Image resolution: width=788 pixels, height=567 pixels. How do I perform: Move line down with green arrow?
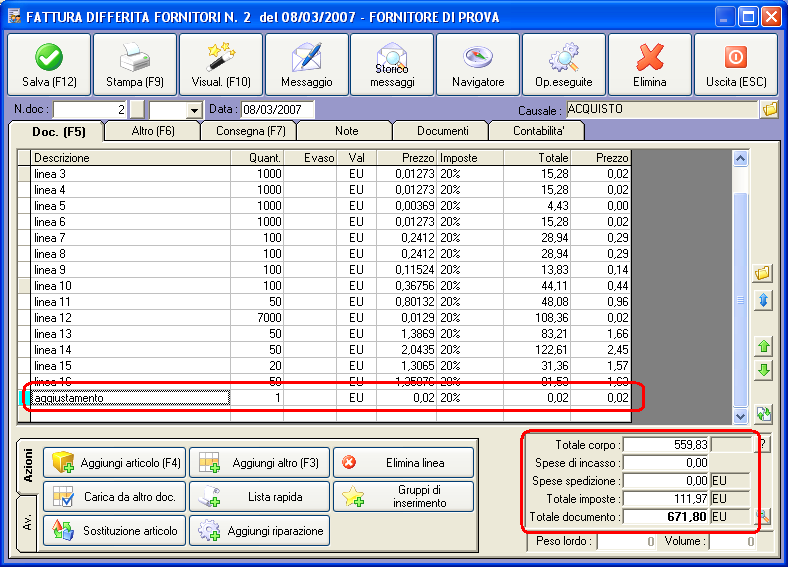[763, 371]
